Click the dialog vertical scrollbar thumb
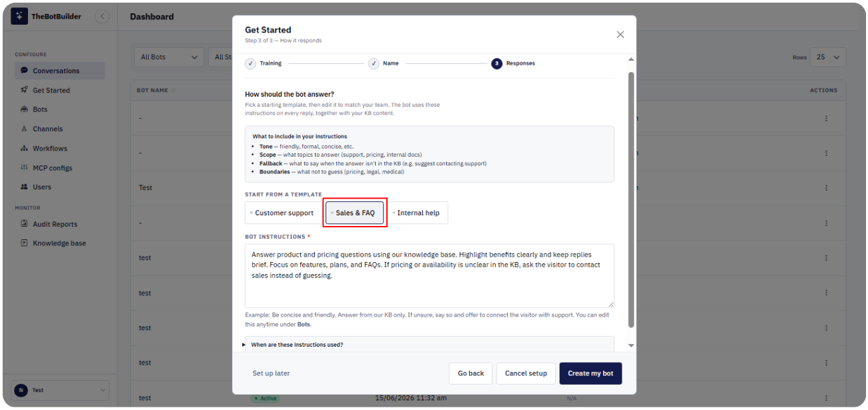Screen dimensions: 868x410 coord(631,199)
